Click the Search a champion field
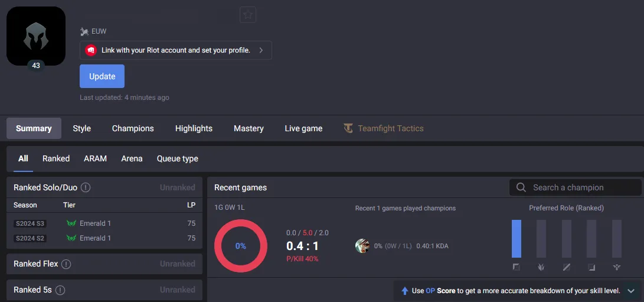 coord(575,187)
